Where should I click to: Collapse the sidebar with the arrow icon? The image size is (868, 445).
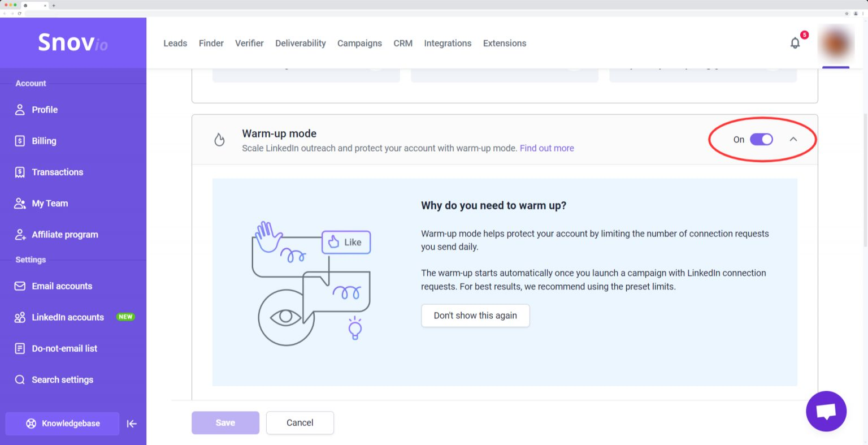click(x=132, y=424)
